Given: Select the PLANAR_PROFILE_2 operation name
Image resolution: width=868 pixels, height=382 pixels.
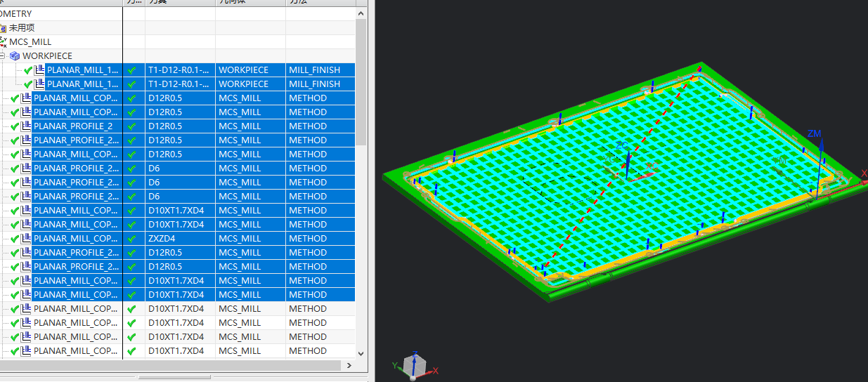Looking at the screenshot, I should (73, 126).
